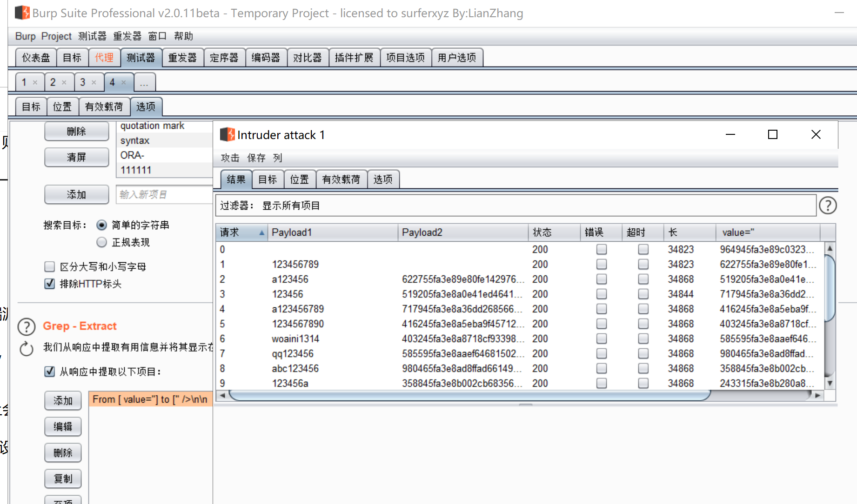Open the 保存 menu in attack window

[256, 158]
